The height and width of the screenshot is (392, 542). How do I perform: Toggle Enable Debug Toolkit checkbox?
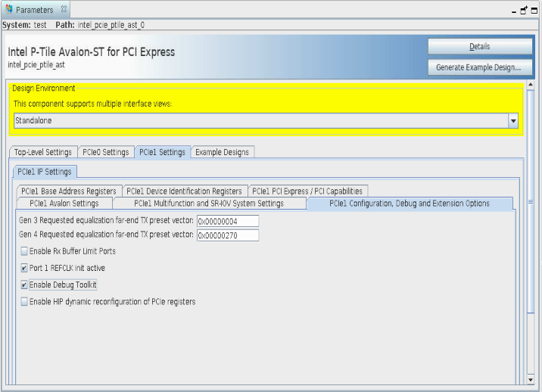click(x=24, y=285)
